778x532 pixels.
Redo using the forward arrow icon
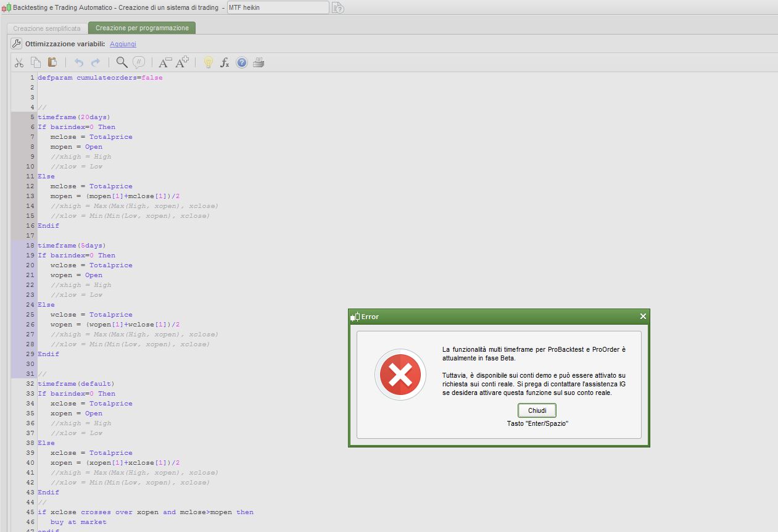[x=96, y=62]
